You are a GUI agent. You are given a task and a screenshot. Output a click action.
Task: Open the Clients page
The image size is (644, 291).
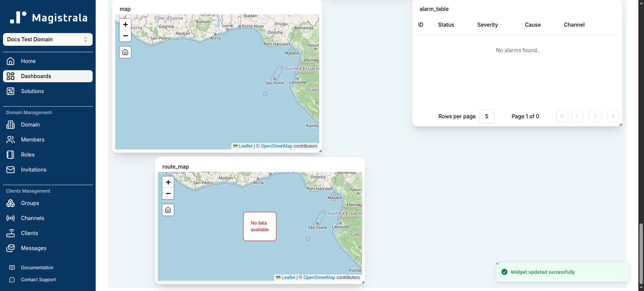pyautogui.click(x=48, y=233)
